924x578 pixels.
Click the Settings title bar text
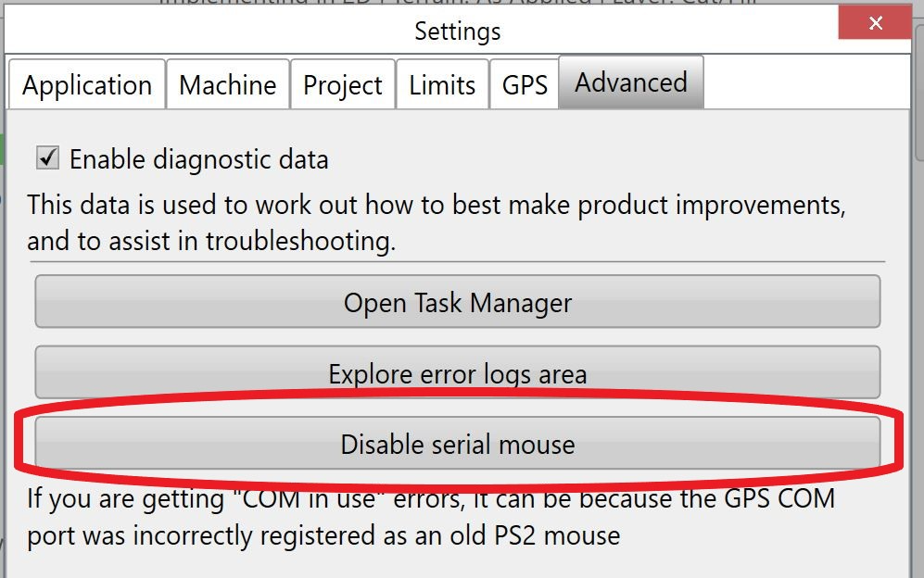click(457, 31)
